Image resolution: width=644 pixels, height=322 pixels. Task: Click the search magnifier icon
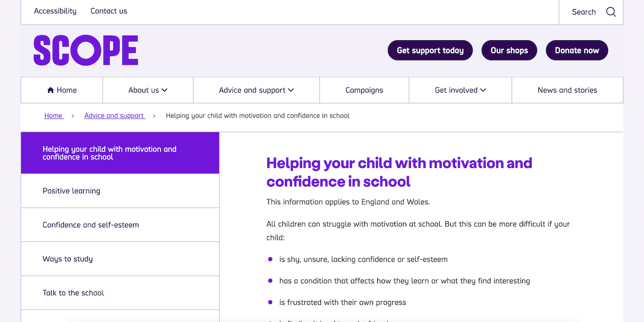[x=611, y=12]
